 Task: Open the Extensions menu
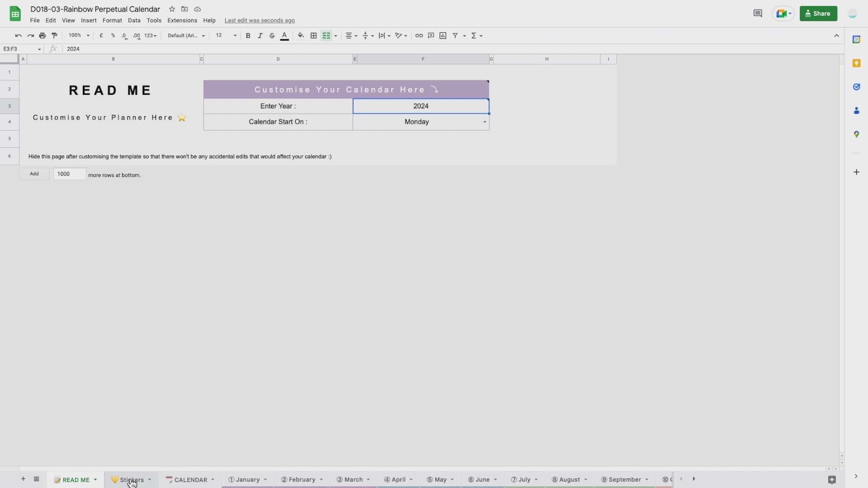(182, 20)
